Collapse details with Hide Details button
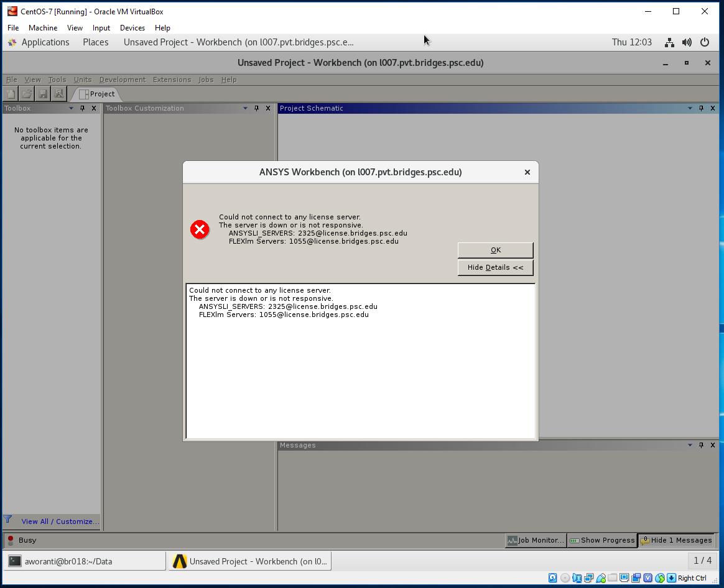Viewport: 724px width, 588px height. pyautogui.click(x=496, y=267)
